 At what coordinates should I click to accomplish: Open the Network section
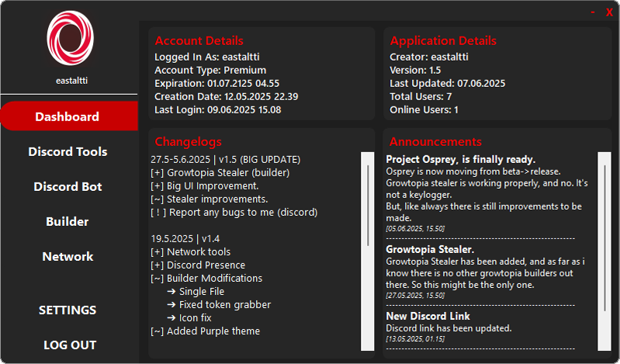tap(68, 256)
